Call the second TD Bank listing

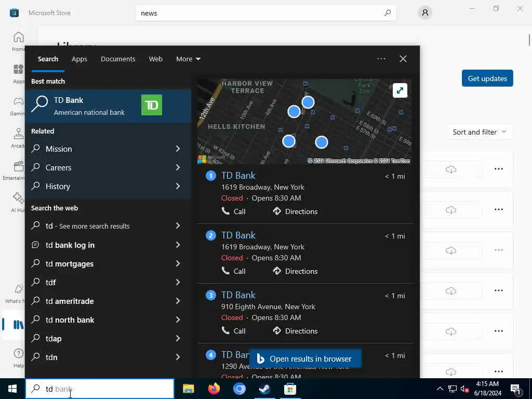(233, 271)
